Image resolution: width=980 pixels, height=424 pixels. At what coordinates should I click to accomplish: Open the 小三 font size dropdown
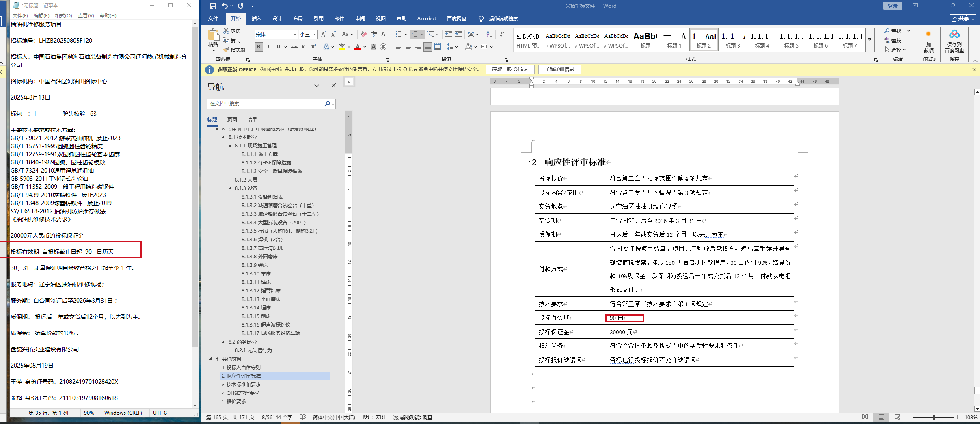[x=315, y=35]
